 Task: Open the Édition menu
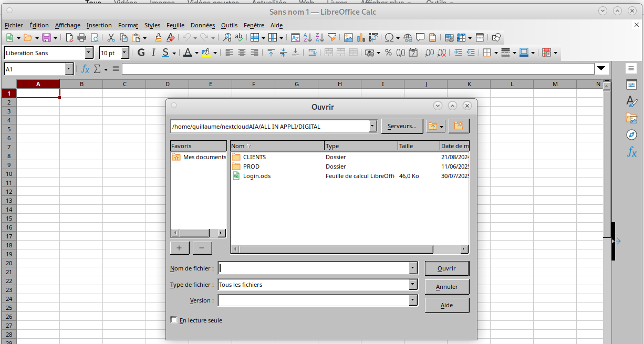pyautogui.click(x=39, y=25)
